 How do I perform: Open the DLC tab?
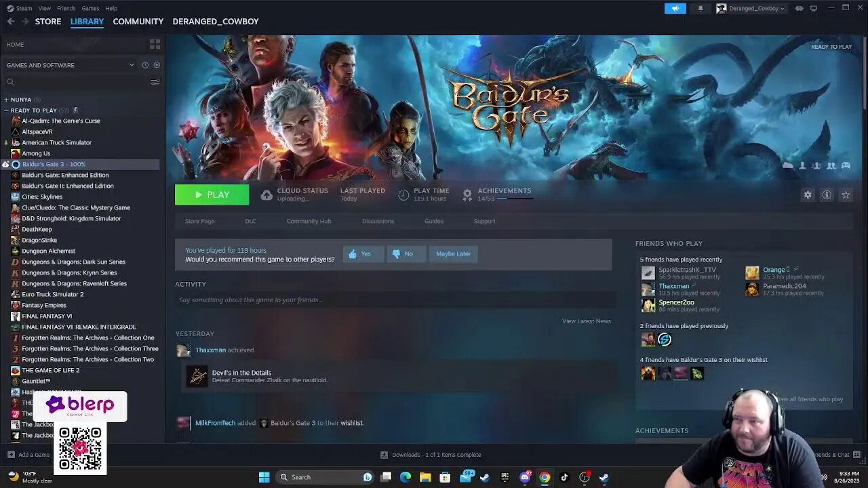(250, 221)
